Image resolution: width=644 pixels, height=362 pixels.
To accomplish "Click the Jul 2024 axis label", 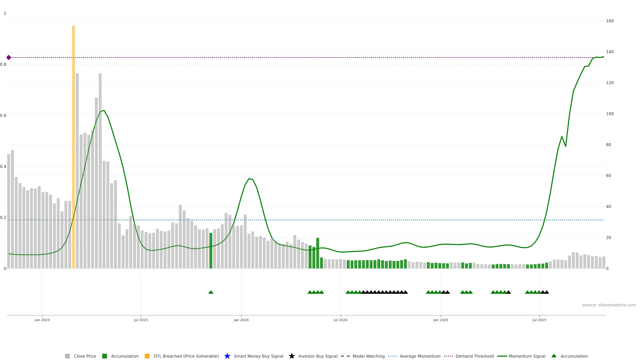I will tap(340, 320).
